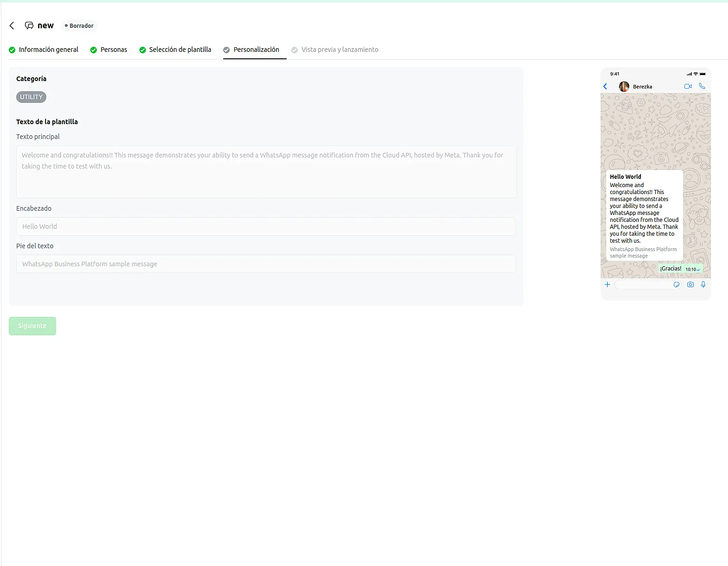Click the Texto principal text area
This screenshot has width=728, height=566.
(266, 172)
